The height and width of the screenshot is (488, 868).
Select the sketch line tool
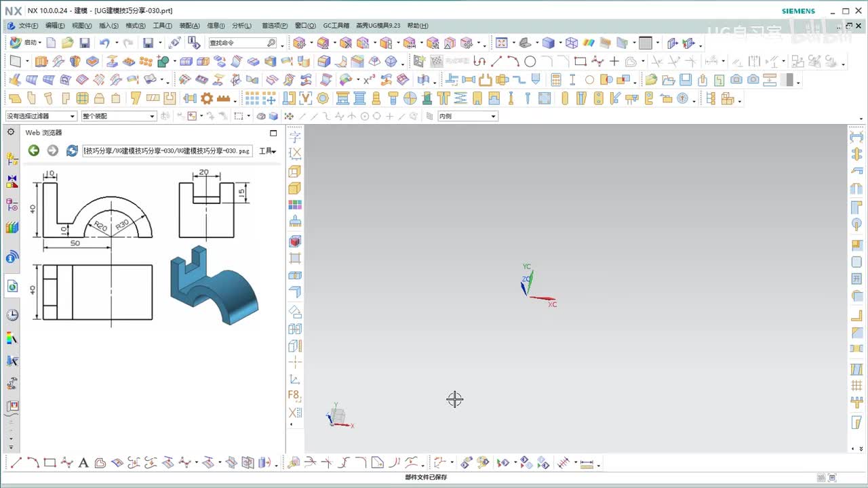tap(496, 62)
